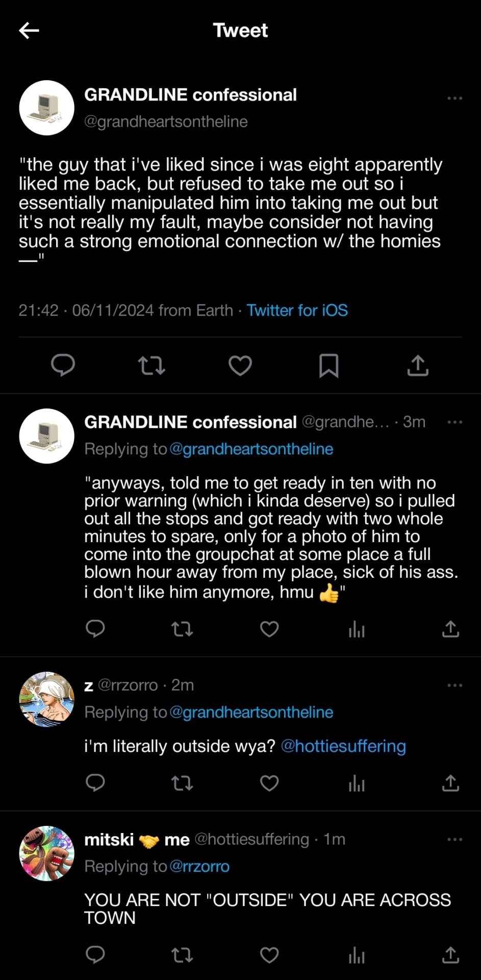Open more options on z's reply
Viewport: 481px width, 980px height.
point(454,685)
